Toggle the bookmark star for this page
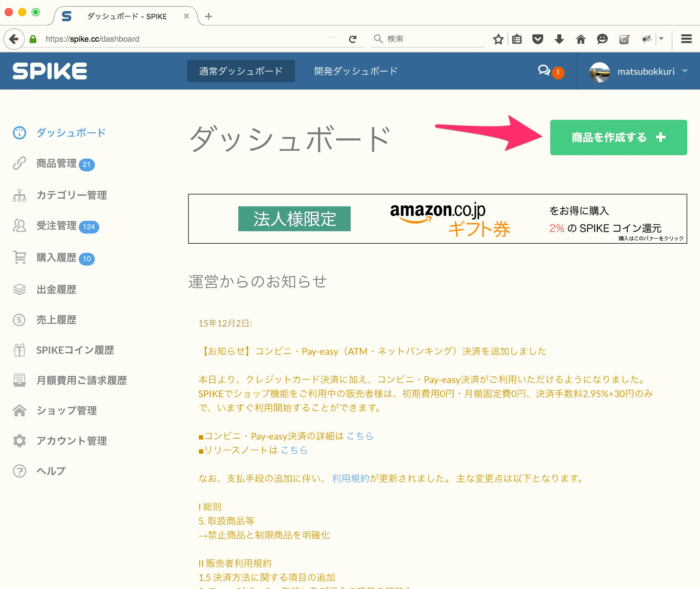This screenshot has height=589, width=700. click(x=498, y=39)
